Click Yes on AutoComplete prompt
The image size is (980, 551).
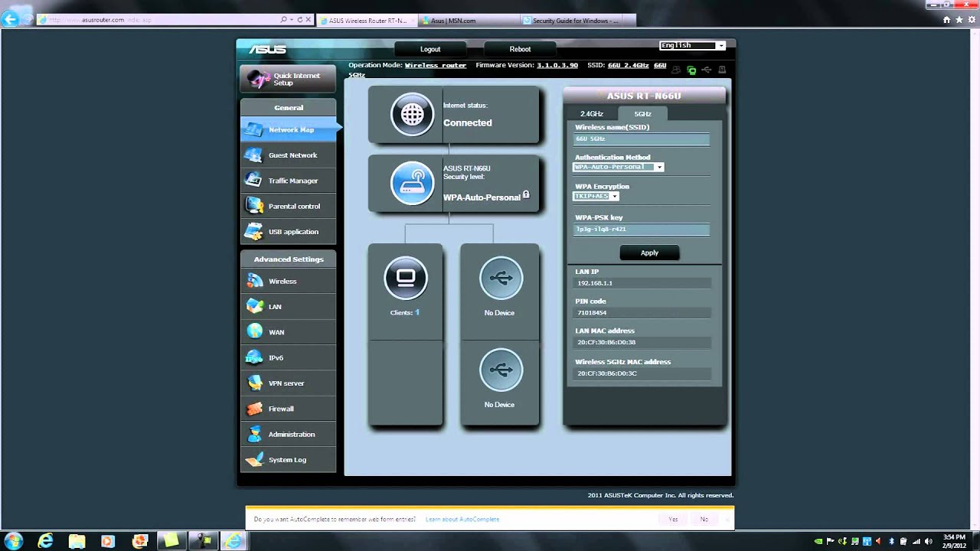click(673, 519)
